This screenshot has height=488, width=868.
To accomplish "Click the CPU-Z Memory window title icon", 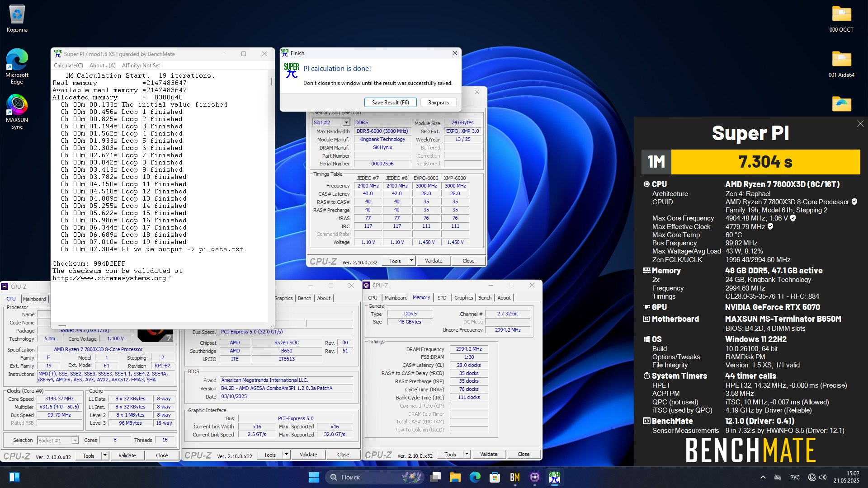I will [x=367, y=285].
